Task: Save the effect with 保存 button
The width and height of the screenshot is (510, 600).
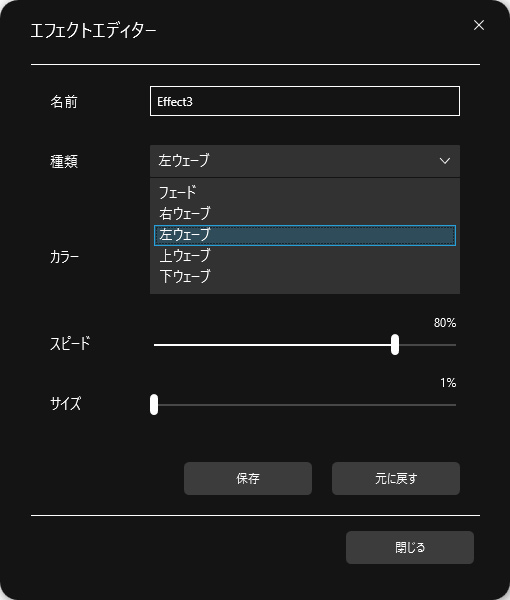Action: (248, 478)
